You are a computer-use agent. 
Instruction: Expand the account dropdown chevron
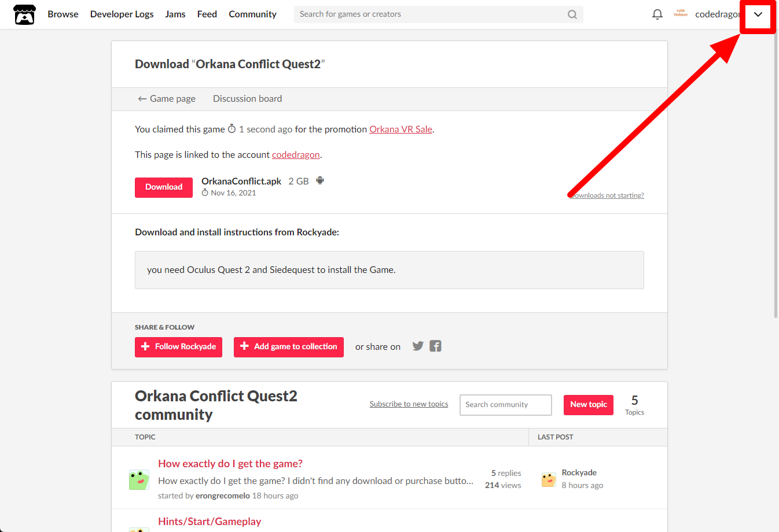click(x=758, y=14)
